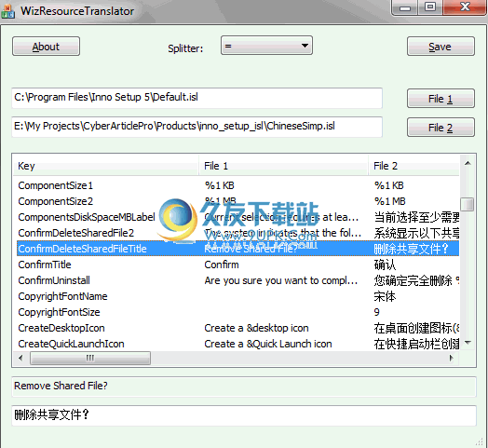
Task: Click the File 1 column header
Action: tap(283, 166)
